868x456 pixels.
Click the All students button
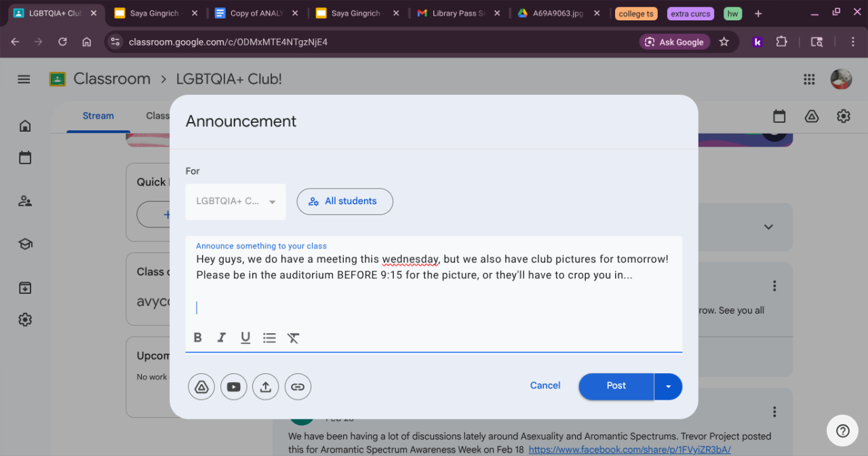tap(344, 202)
